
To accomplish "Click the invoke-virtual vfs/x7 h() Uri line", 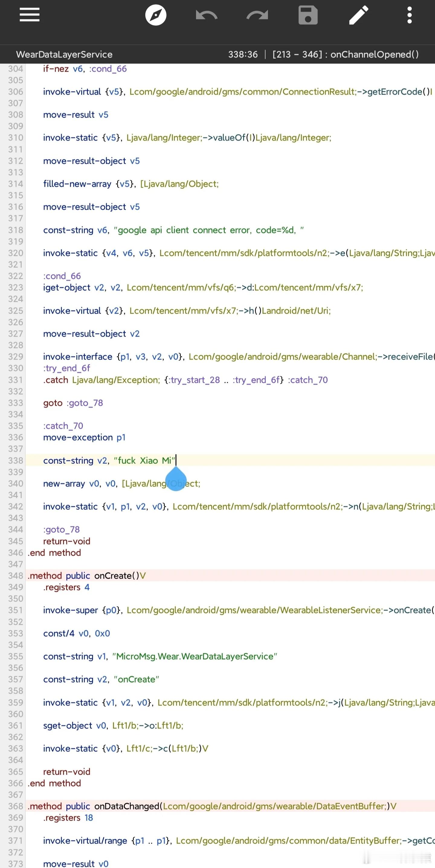I will pyautogui.click(x=187, y=310).
